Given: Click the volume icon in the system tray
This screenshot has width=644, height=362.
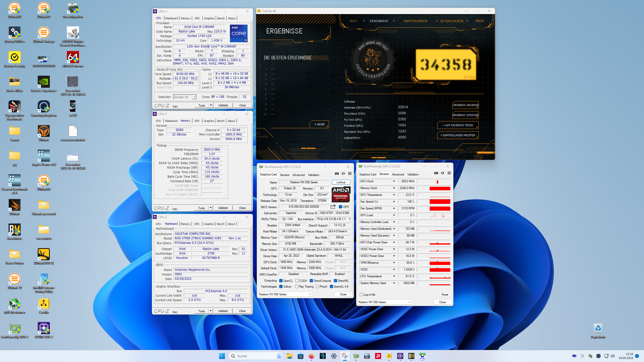Looking at the screenshot, I should click(x=613, y=356).
